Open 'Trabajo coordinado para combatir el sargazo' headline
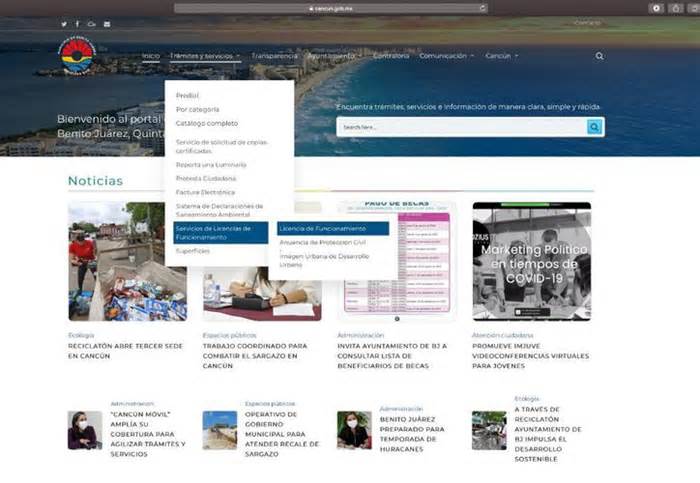The width and height of the screenshot is (700, 483). [255, 356]
